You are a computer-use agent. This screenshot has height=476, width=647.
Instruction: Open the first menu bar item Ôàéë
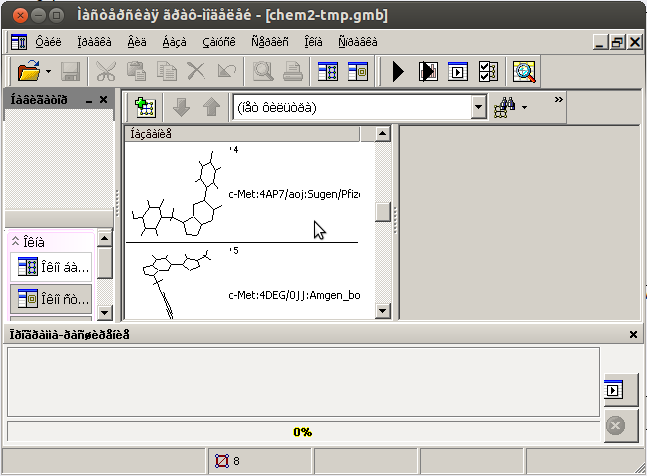48,42
